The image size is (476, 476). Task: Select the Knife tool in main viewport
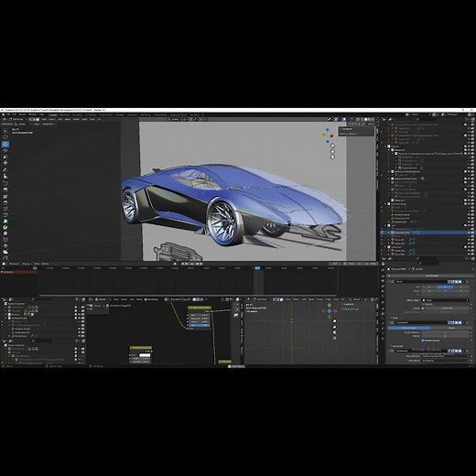point(5,215)
